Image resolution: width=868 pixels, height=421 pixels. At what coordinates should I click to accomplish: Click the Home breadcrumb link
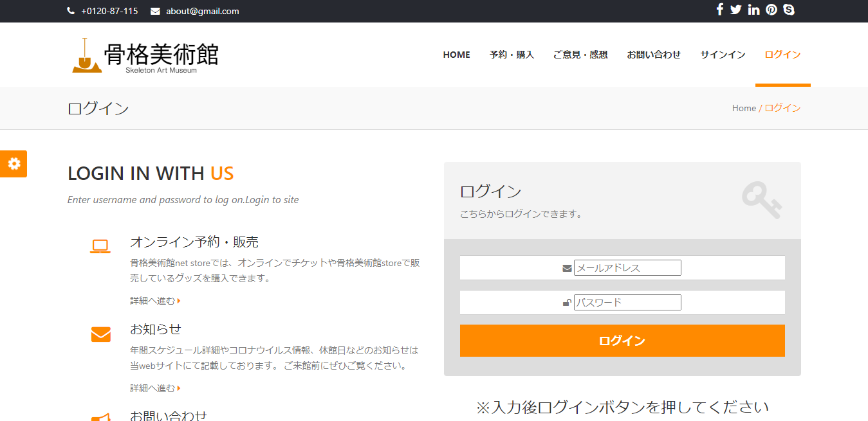point(743,108)
